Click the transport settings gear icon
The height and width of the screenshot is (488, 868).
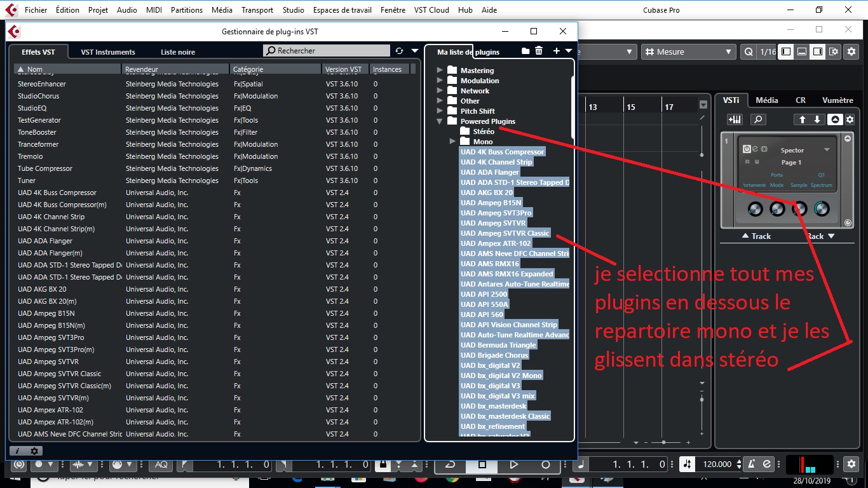coord(851,464)
